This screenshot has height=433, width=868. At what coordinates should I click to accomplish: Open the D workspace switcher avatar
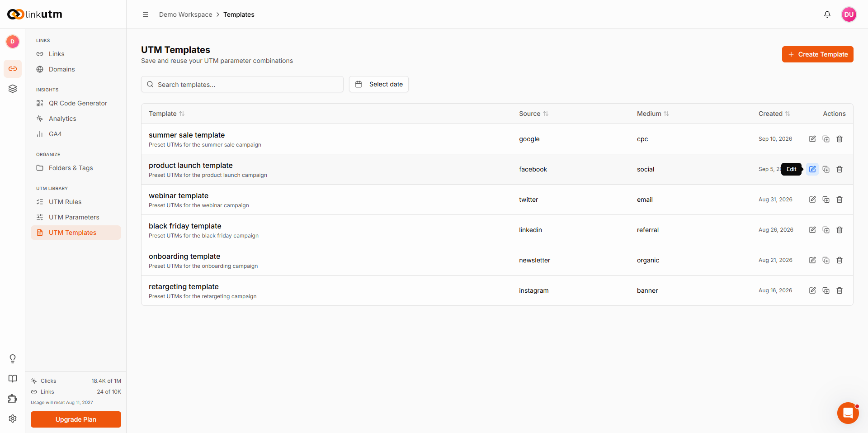pyautogui.click(x=13, y=42)
